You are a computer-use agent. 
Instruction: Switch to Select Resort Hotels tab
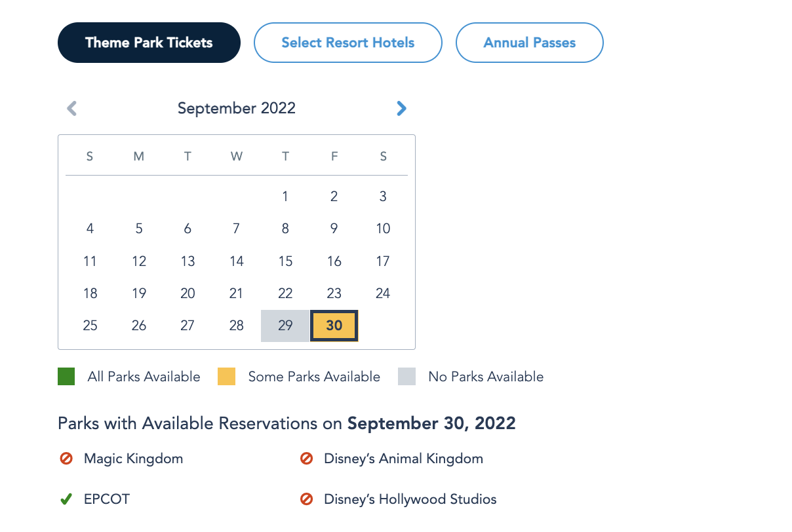click(348, 43)
